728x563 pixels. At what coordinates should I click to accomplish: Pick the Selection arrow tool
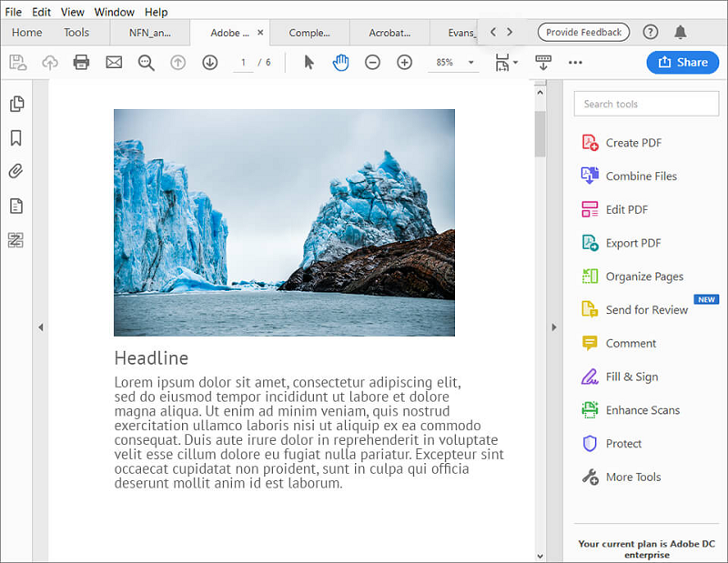tap(308, 63)
